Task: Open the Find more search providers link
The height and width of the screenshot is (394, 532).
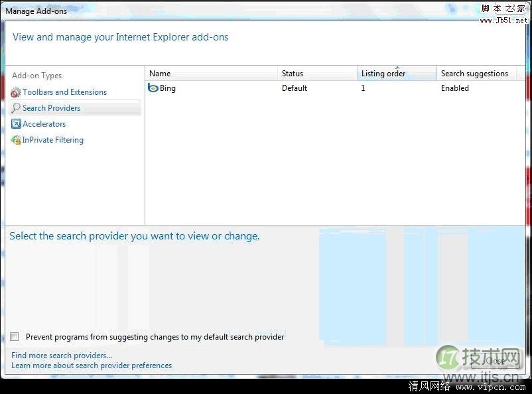Action: pyautogui.click(x=61, y=355)
